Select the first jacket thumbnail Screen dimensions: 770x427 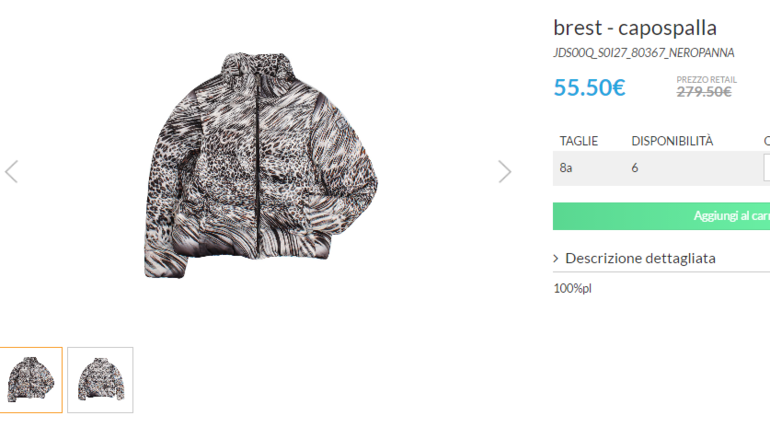coord(30,380)
